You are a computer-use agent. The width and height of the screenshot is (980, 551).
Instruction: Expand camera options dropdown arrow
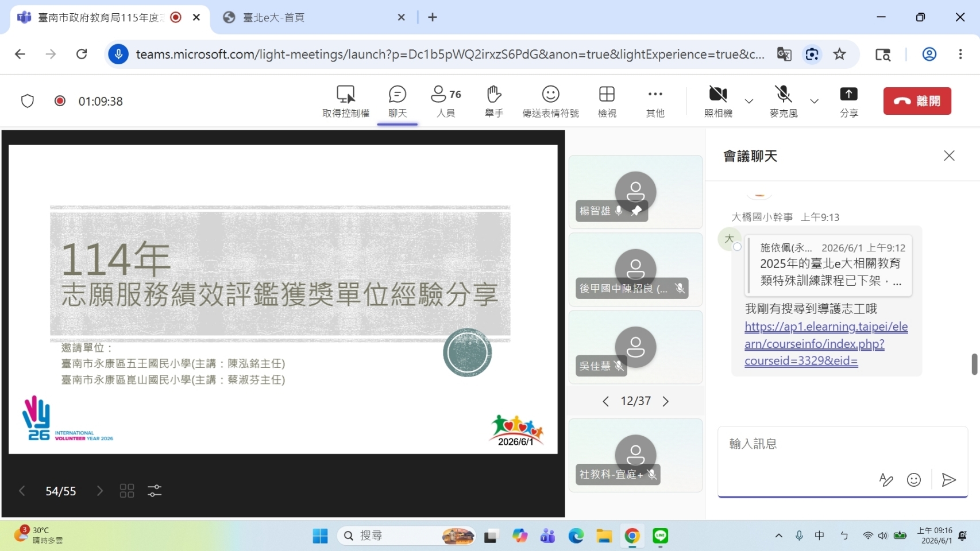748,101
